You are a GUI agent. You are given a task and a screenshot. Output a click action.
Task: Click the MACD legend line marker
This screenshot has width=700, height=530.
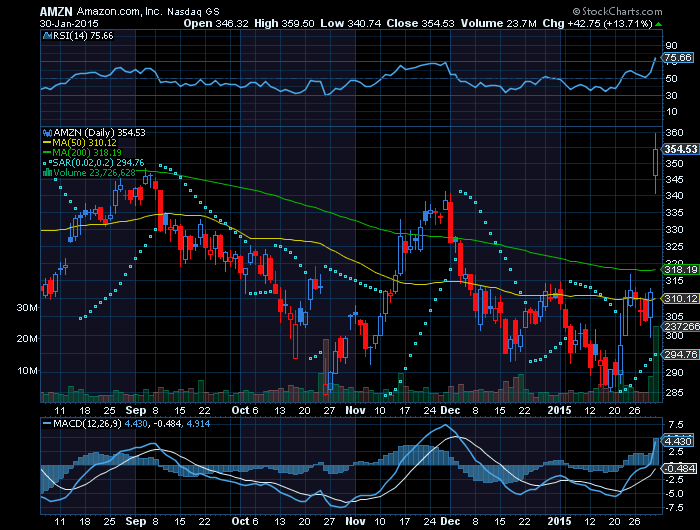tap(47, 423)
